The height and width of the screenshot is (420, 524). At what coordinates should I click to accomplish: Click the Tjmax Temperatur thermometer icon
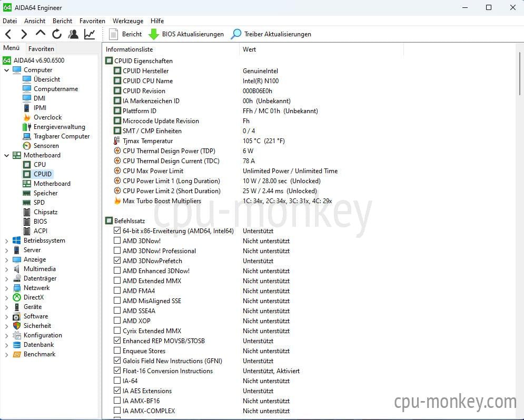pyautogui.click(x=116, y=141)
